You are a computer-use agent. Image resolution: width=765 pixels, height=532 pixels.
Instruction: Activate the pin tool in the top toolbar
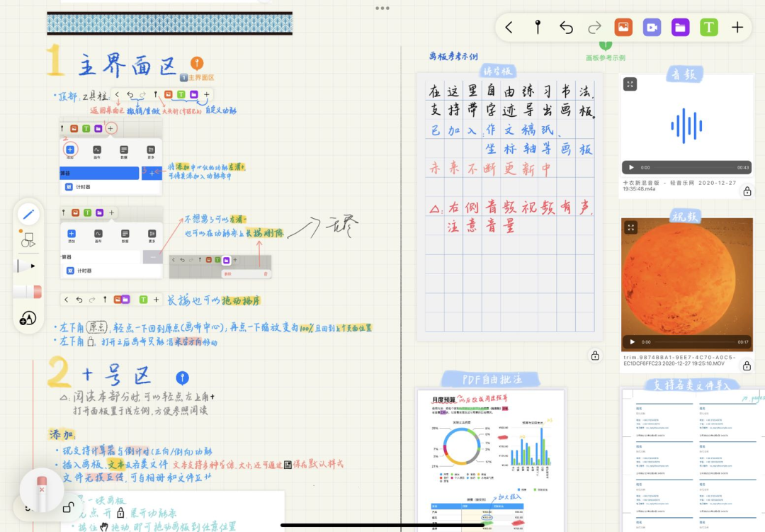537,27
